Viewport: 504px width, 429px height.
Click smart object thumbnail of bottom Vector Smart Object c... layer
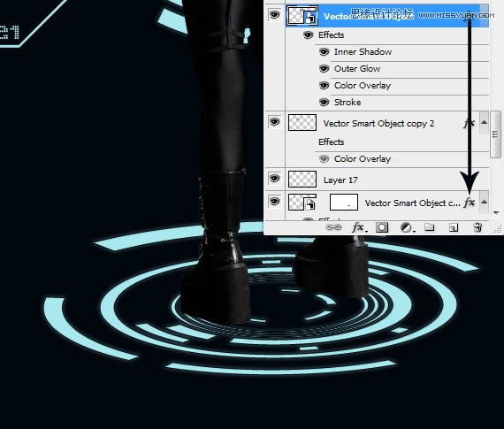coord(302,203)
